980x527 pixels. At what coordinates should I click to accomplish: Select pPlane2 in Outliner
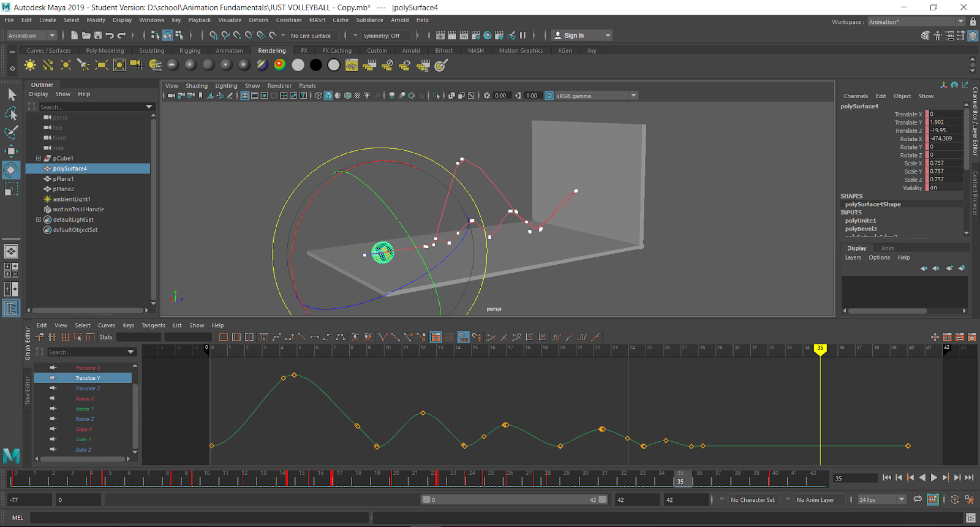coord(63,189)
